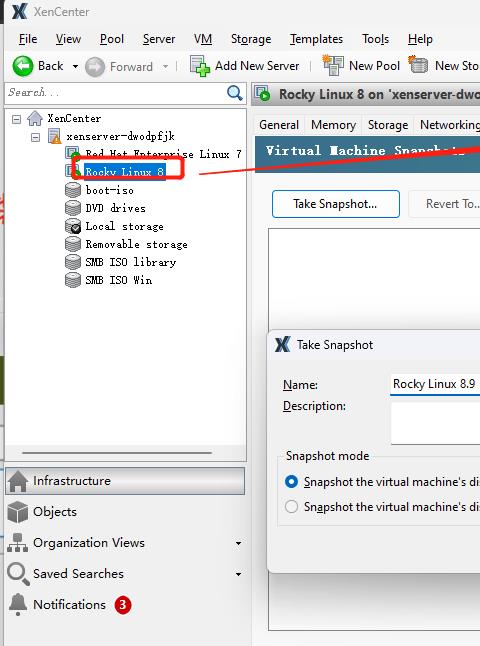This screenshot has width=480, height=646.
Task: Open the Templates menu
Action: tap(316, 39)
